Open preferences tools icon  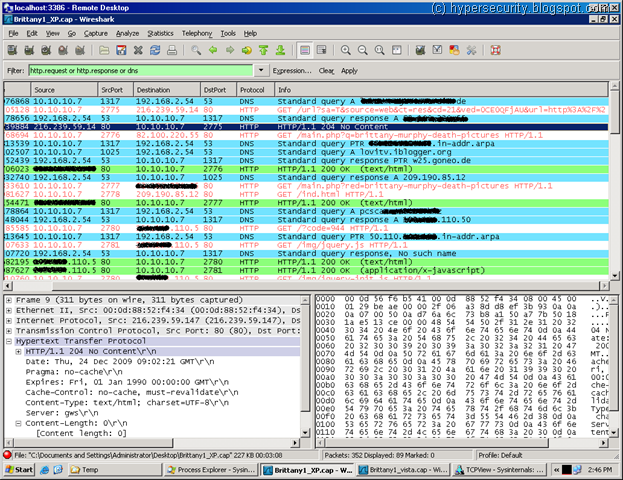(471, 50)
